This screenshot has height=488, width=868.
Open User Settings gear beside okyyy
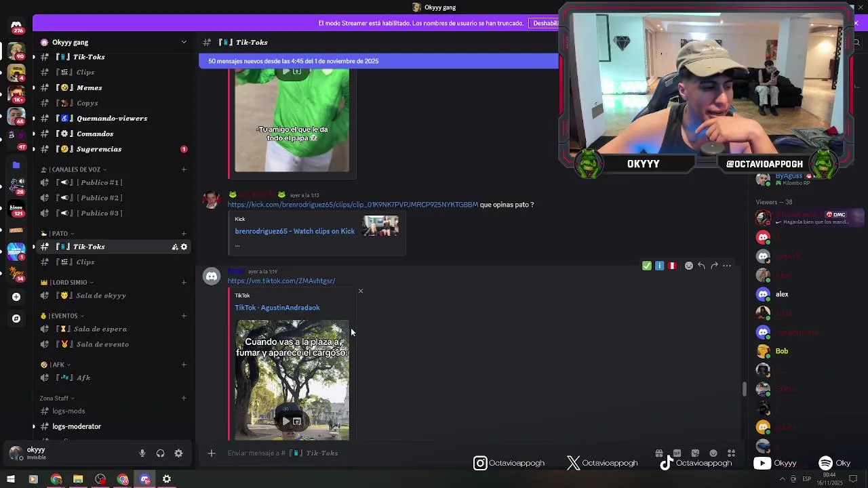178,453
